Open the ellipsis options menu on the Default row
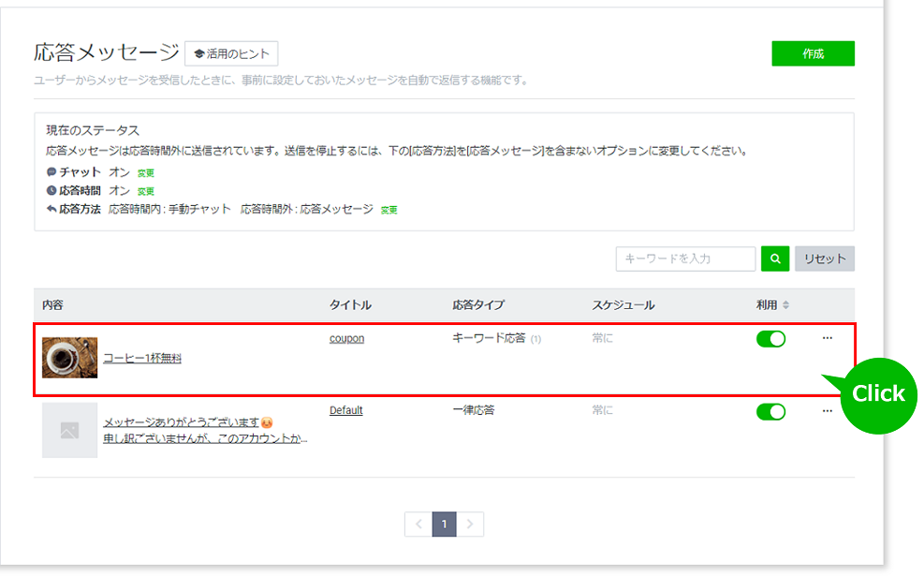Screen dimensions: 924x576 (827, 410)
